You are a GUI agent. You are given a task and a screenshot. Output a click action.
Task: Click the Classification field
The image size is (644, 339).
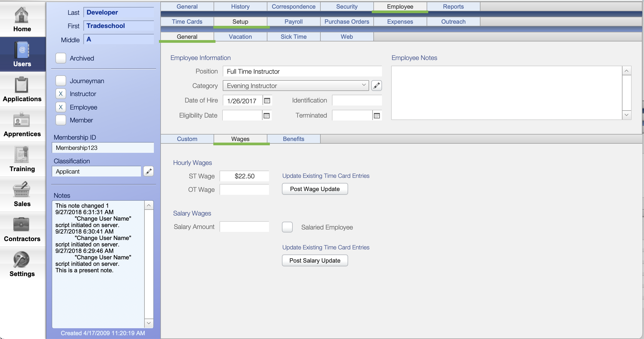[x=96, y=171]
